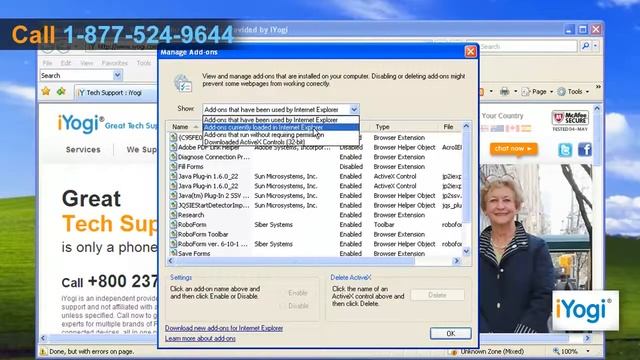The image size is (640, 360).
Task: Click the icon beside 'Save Forms' add-on
Action: (173, 253)
